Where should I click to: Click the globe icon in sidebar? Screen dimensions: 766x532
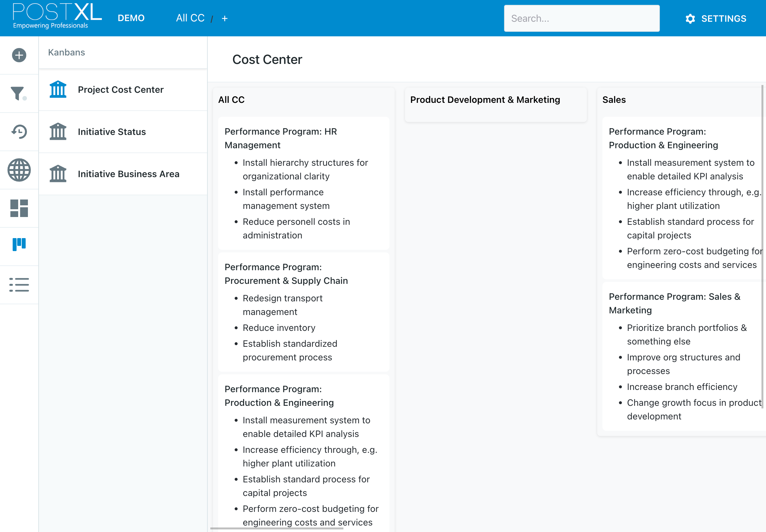[x=19, y=170]
